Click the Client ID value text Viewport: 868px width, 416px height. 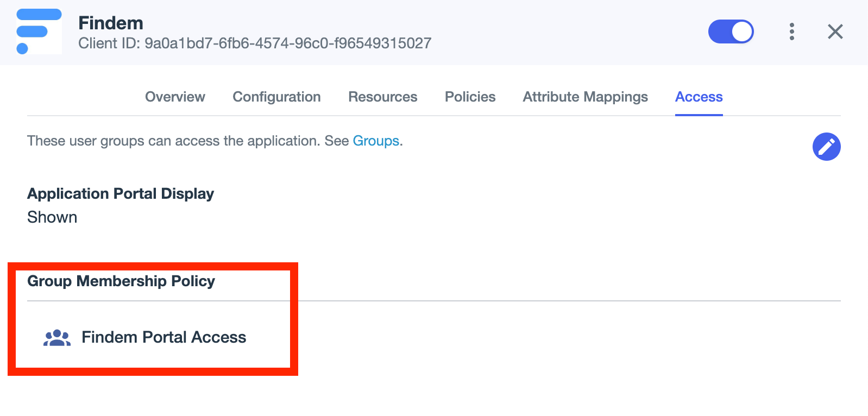[288, 43]
